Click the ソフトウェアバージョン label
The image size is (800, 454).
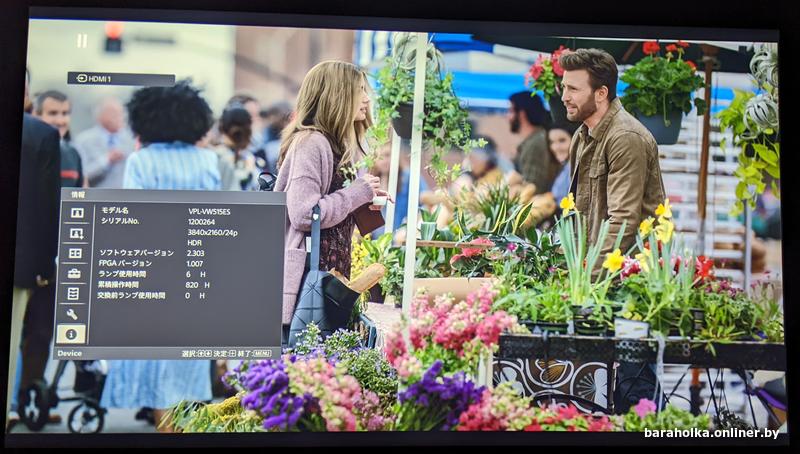tap(136, 253)
